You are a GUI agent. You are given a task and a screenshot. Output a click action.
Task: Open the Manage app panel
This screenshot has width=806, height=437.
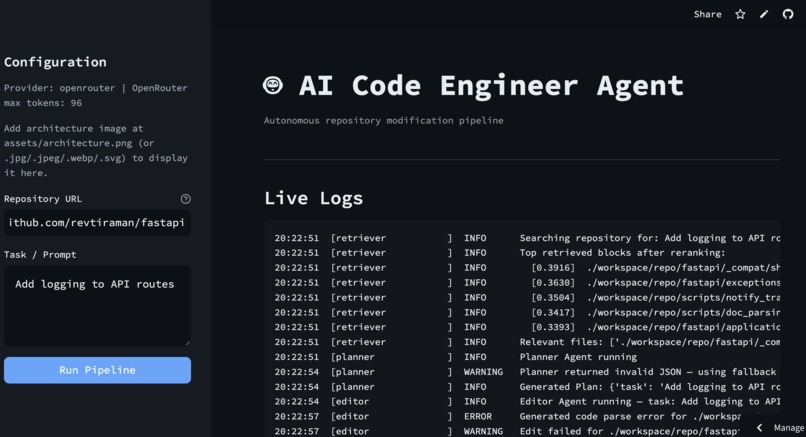coord(789,428)
